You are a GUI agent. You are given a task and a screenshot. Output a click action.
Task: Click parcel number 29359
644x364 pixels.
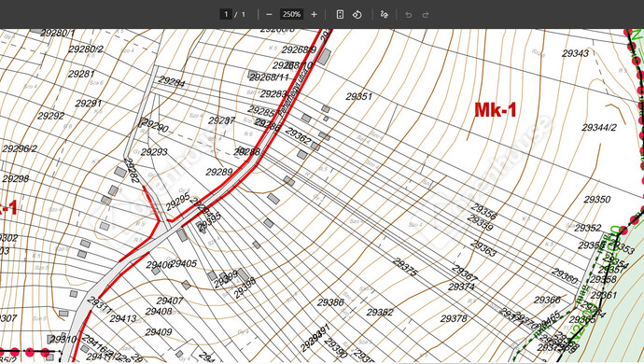[x=480, y=223]
